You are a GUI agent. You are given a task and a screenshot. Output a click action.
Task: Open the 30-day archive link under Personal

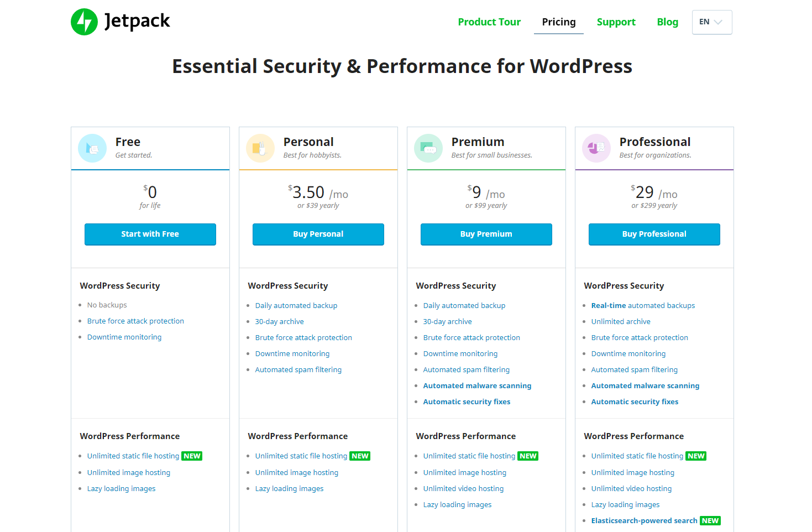point(279,321)
